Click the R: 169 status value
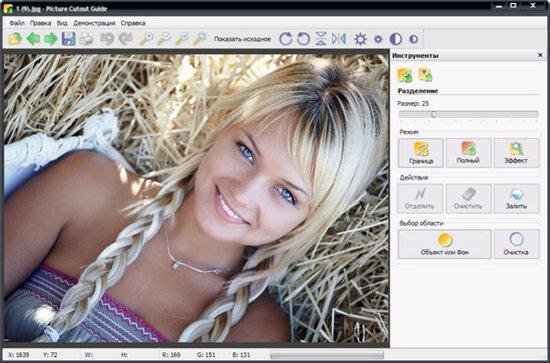Viewport: 550px width, 363px height. [171, 355]
